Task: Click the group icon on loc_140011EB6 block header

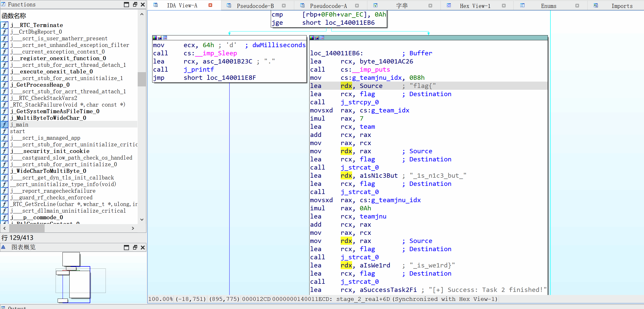Action: 322,38
